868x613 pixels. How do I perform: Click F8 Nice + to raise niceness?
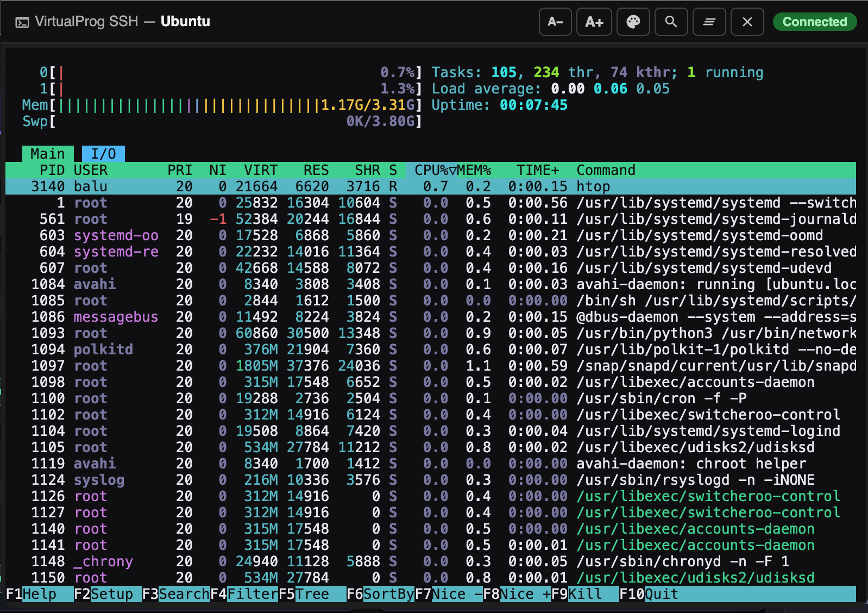click(517, 594)
